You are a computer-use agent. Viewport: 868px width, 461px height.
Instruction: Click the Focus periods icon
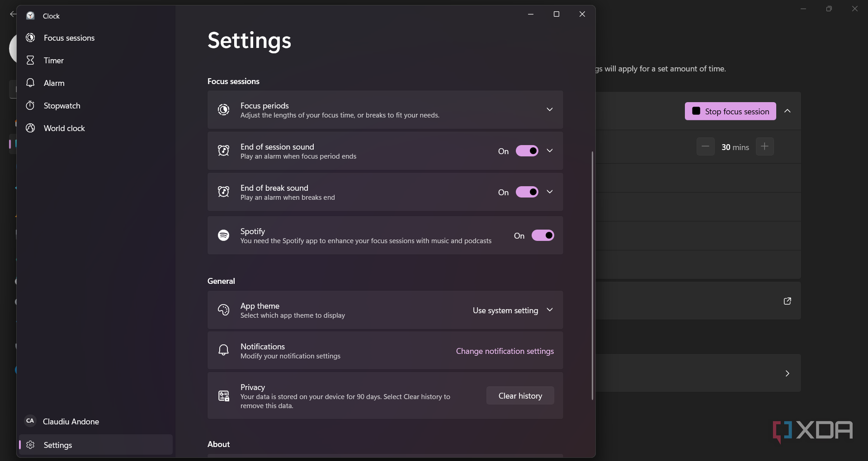[x=223, y=110]
